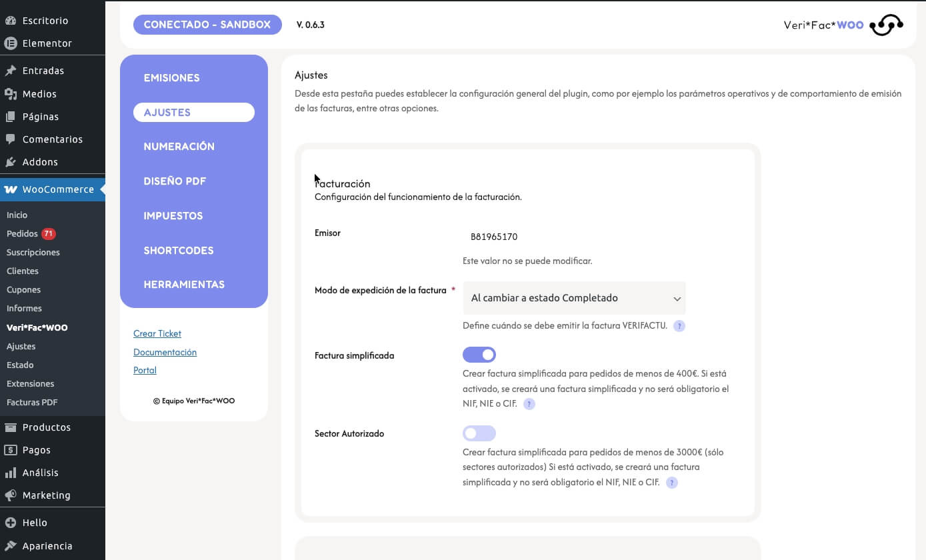
Task: Open the HERRAMIENTAS tab
Action: [184, 285]
